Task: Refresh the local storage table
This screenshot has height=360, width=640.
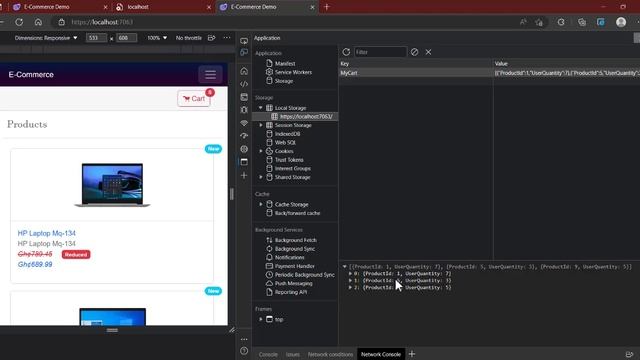Action: click(346, 52)
